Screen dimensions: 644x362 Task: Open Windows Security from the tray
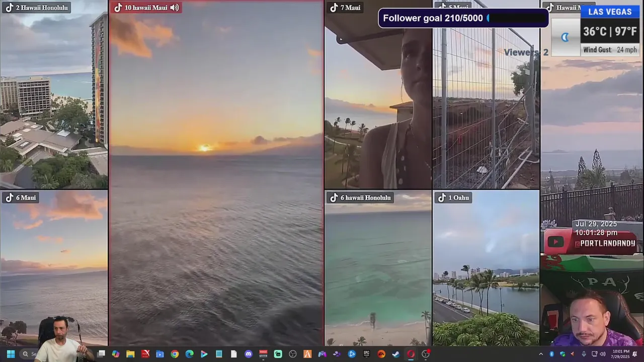(x=562, y=354)
